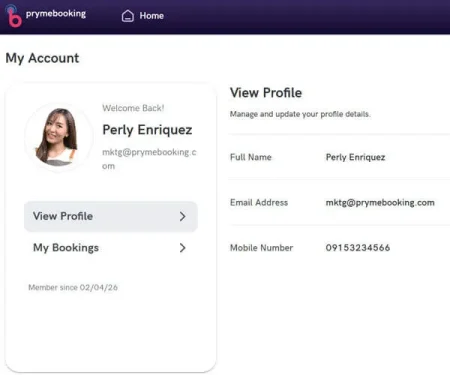The width and height of the screenshot is (450, 375).
Task: Click the Full Name label
Action: tap(251, 157)
